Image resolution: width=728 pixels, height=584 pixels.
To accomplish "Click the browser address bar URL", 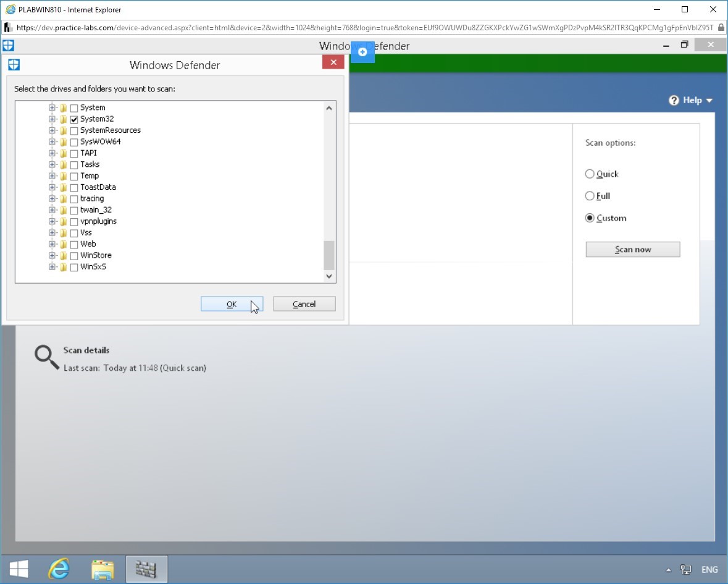I will pyautogui.click(x=365, y=28).
